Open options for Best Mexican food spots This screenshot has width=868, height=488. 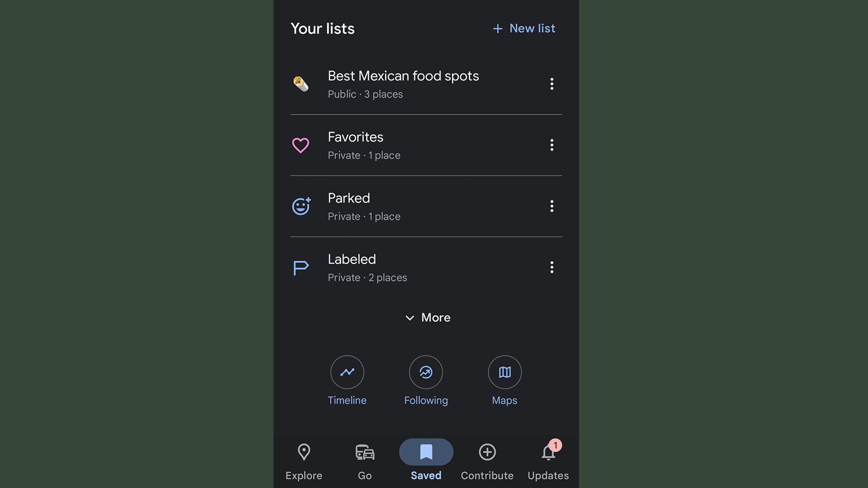[551, 84]
